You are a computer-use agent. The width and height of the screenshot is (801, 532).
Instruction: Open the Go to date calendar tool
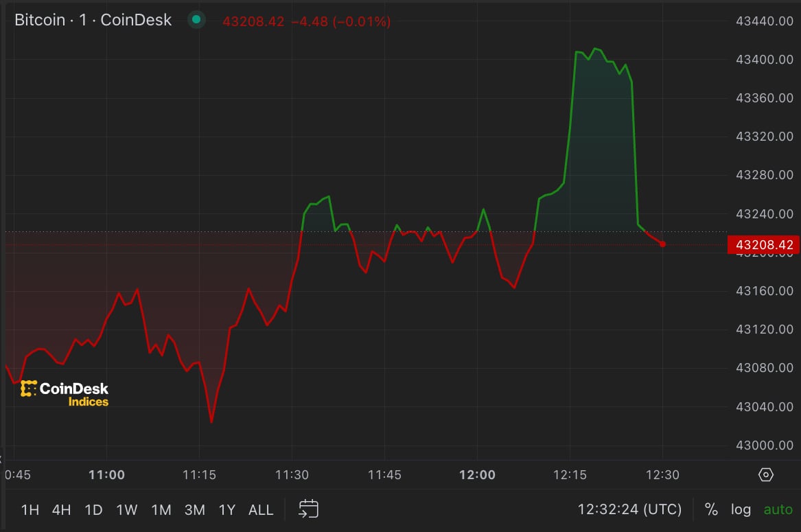(308, 509)
